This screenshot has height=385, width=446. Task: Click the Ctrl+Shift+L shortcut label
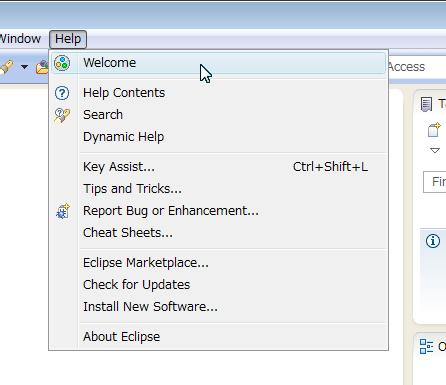tap(330, 167)
